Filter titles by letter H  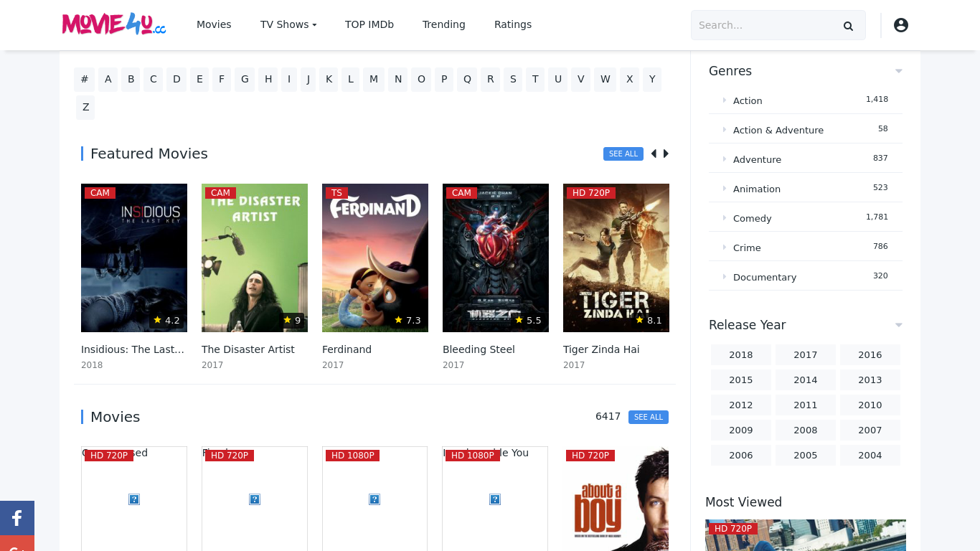pyautogui.click(x=268, y=80)
